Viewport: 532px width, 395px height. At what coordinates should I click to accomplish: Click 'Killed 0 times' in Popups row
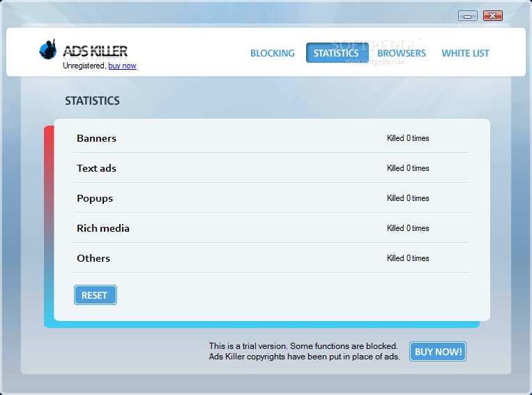pyautogui.click(x=408, y=198)
